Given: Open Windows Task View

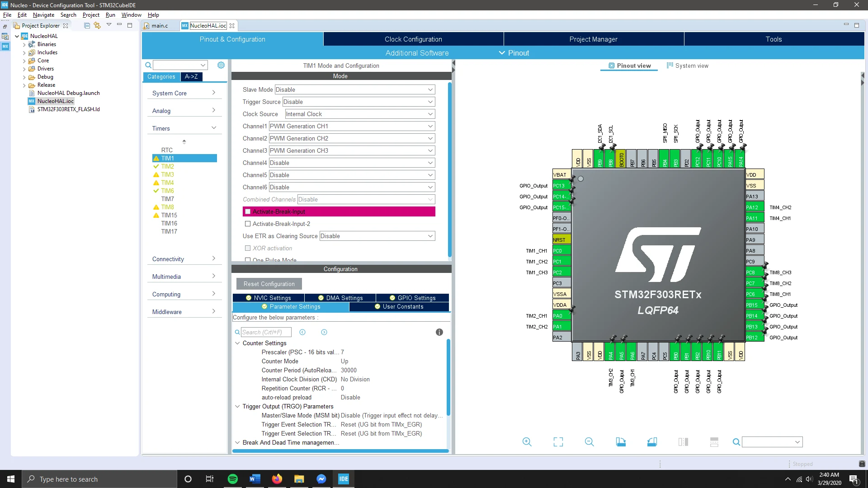Looking at the screenshot, I should (210, 479).
